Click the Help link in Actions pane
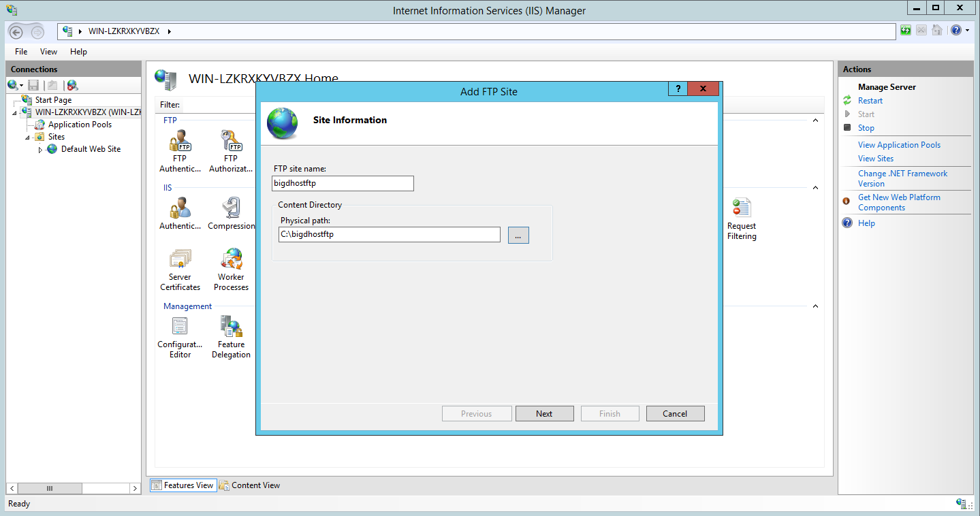The image size is (980, 516). [866, 223]
